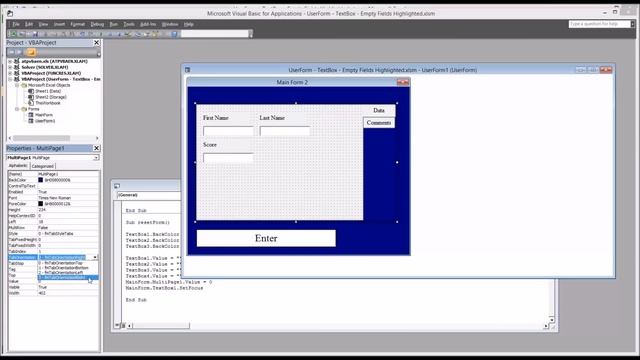Switch to the Alphabetic properties tab
Screen dimensions: 640x360
(18, 166)
